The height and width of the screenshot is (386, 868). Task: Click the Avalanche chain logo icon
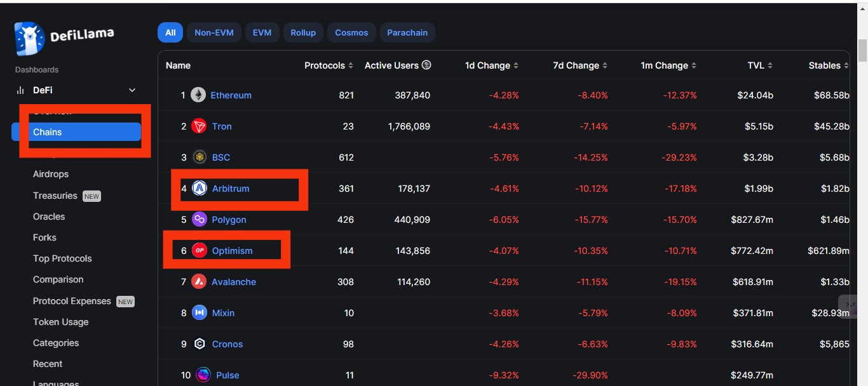pos(199,282)
